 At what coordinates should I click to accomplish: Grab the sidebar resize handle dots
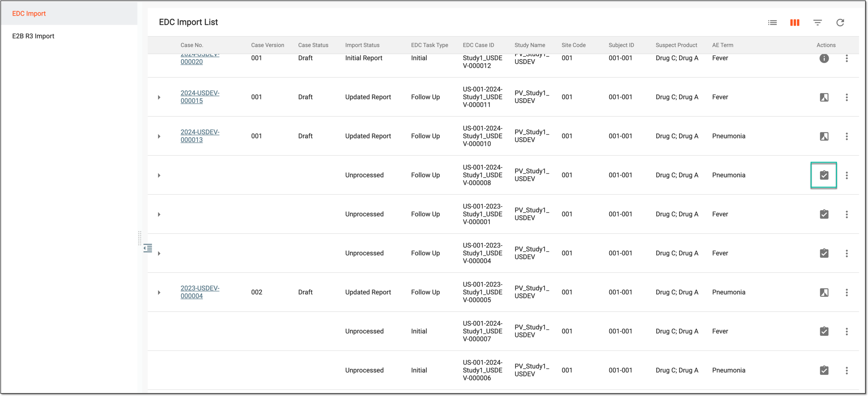click(140, 238)
